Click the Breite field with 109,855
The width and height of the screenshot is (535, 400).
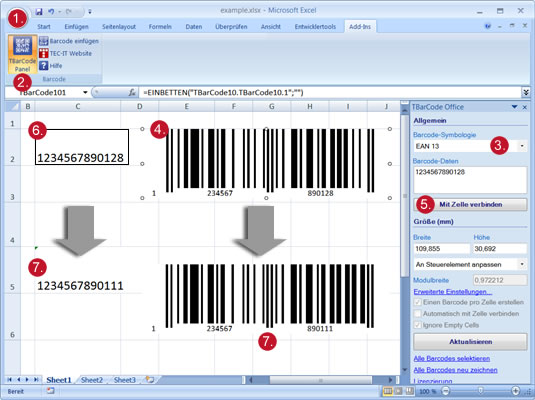click(x=442, y=249)
